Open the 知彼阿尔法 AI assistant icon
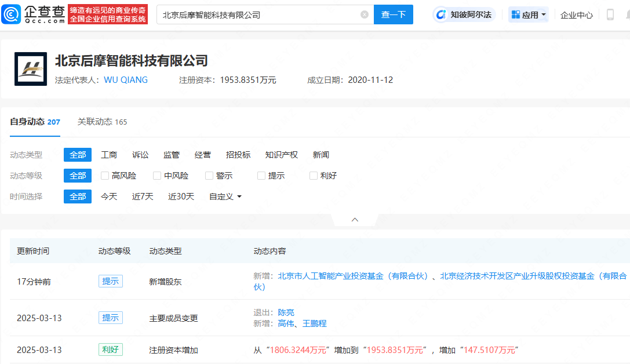630x364 pixels. click(441, 15)
